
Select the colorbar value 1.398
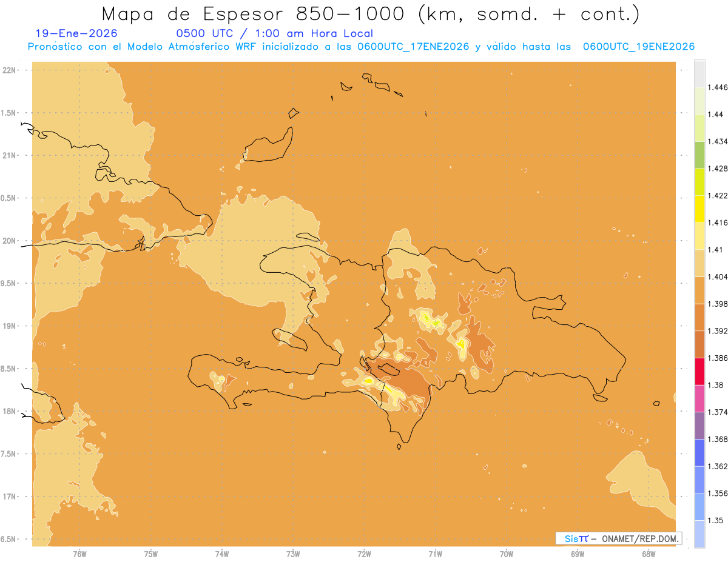[717, 304]
